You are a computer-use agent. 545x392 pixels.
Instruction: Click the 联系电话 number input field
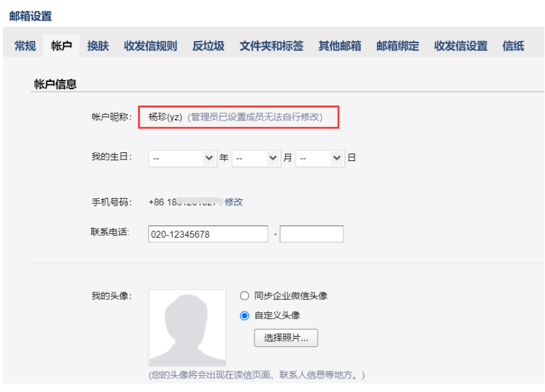(208, 234)
